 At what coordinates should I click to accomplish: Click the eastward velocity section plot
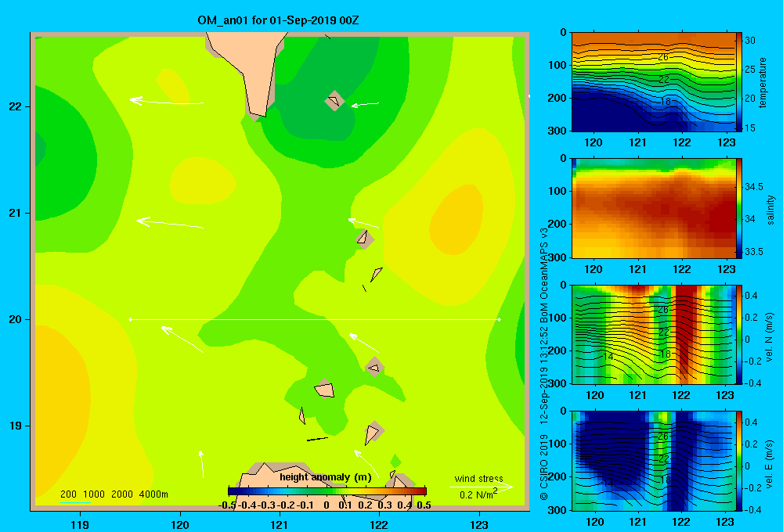pyautogui.click(x=654, y=461)
